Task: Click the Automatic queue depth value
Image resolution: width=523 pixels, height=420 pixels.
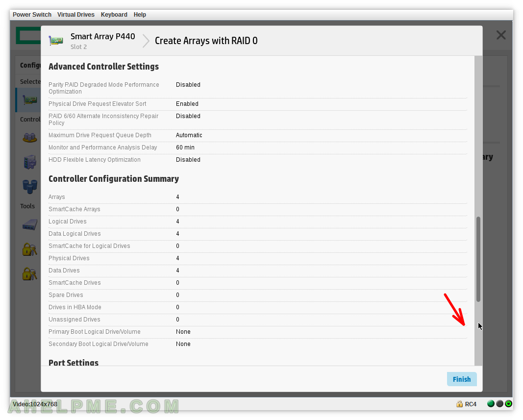Action: click(x=189, y=135)
